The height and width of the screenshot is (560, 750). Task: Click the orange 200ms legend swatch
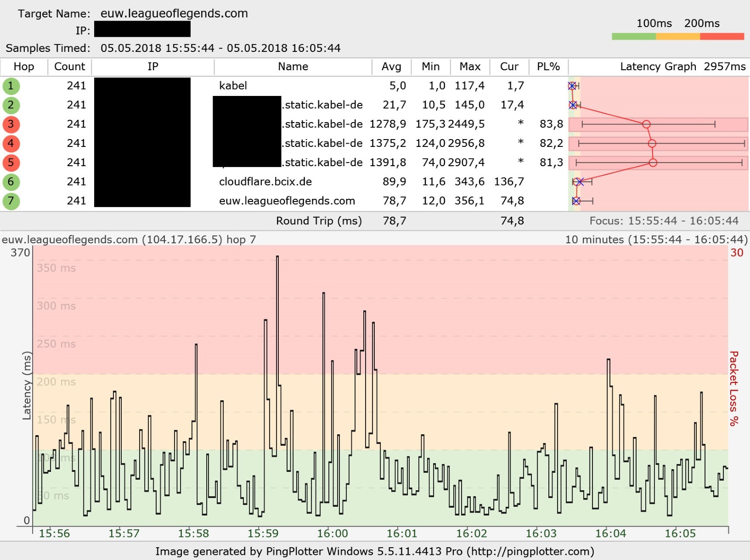678,37
